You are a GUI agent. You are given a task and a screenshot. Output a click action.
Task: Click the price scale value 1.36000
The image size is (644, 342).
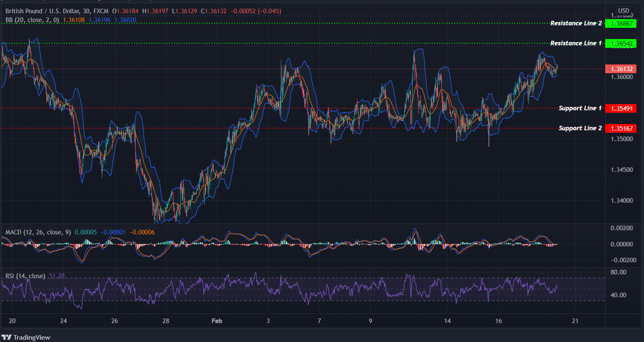[621, 77]
